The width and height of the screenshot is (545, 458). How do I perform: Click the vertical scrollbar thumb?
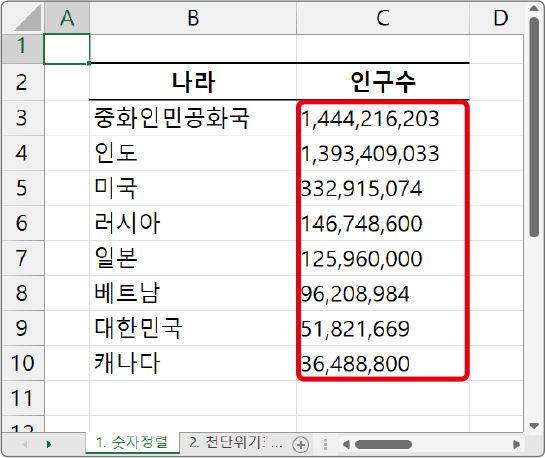click(534, 127)
